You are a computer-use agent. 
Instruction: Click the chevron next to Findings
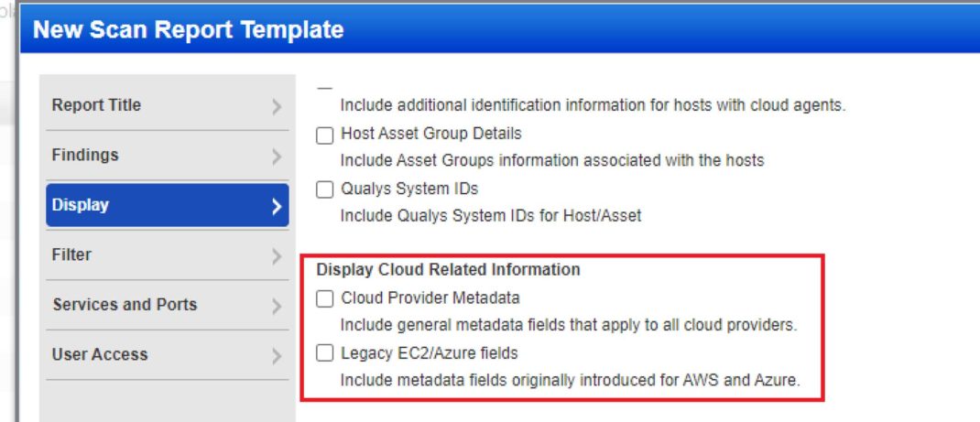point(277,157)
